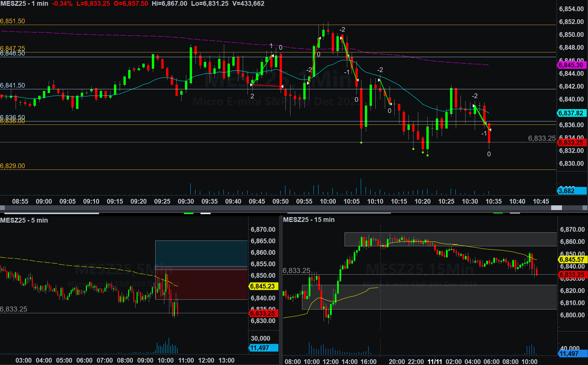588x365 pixels.
Task: Select the teal target zone in the 5-min chart
Action: click(x=201, y=253)
